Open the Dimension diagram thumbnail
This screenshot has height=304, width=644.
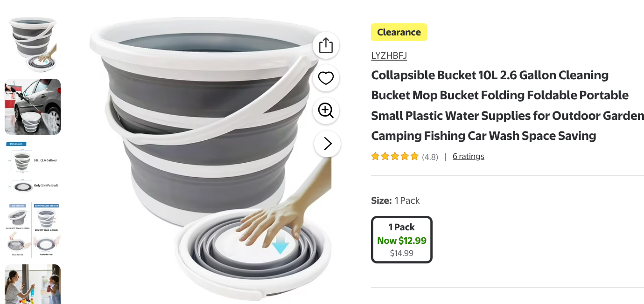(33, 168)
